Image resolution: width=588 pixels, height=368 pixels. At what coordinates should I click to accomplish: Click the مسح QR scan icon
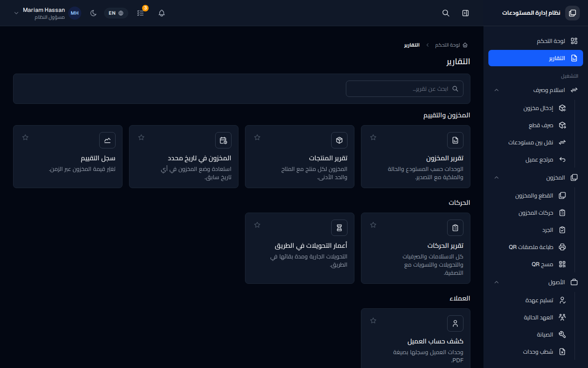[x=562, y=264]
